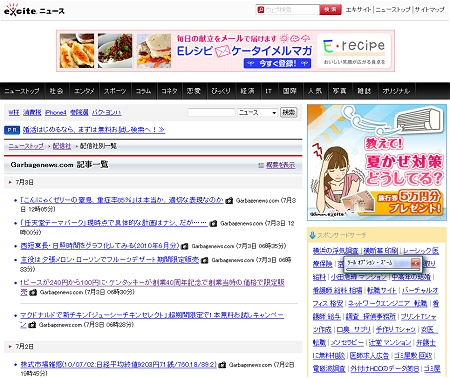This screenshot has height=378, width=450.
Task: Close the tool options zoom popup
Action: click(415, 263)
